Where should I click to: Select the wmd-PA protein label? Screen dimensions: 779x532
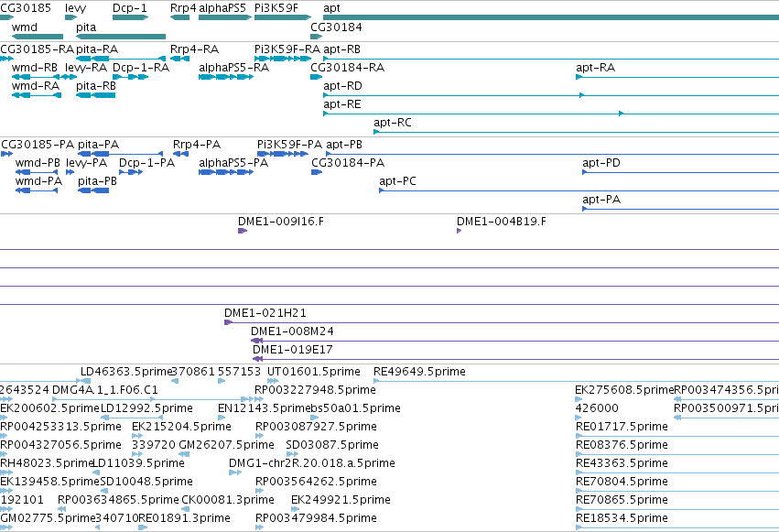pos(38,181)
